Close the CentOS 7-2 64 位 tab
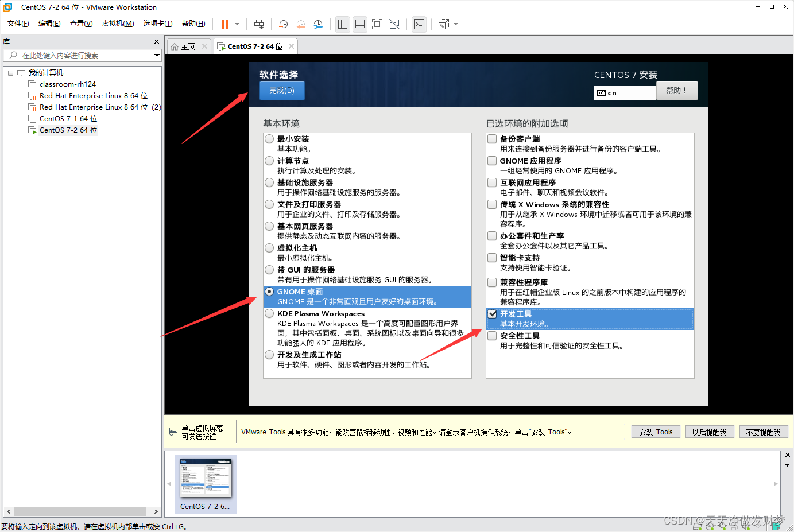This screenshot has height=532, width=794. 292,46
